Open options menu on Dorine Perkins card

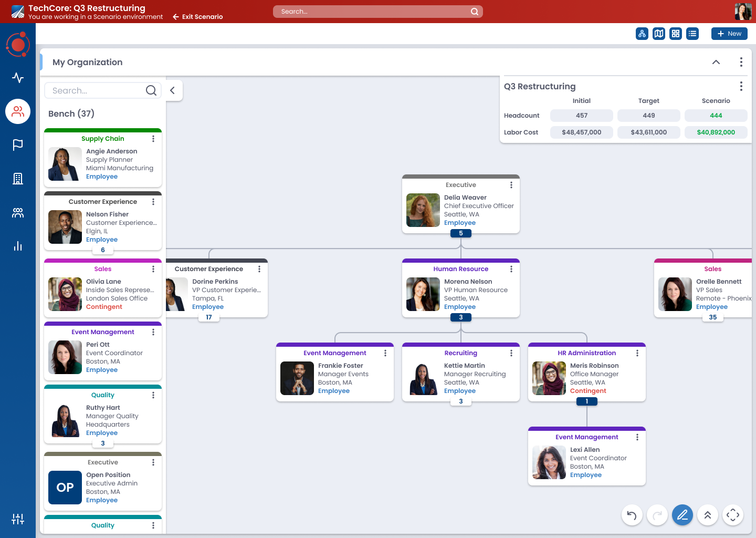(259, 269)
